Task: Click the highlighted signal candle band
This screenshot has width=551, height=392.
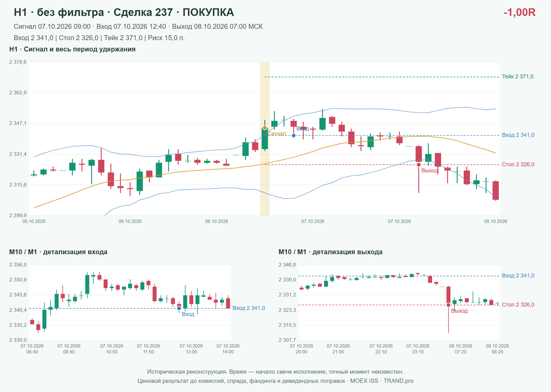Action: 265,139
